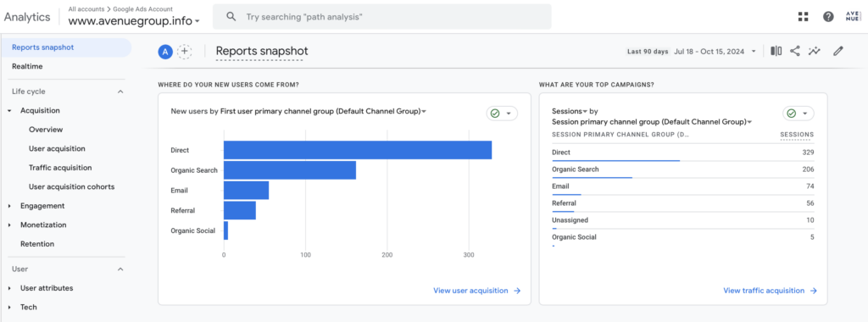Open the new users card data quality check dropdown
Viewport: 868px width, 322px height.
click(502, 114)
